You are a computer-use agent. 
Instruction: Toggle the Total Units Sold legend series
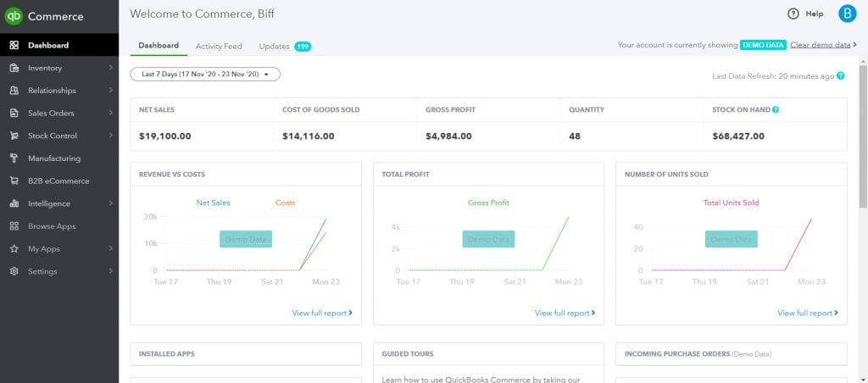731,203
